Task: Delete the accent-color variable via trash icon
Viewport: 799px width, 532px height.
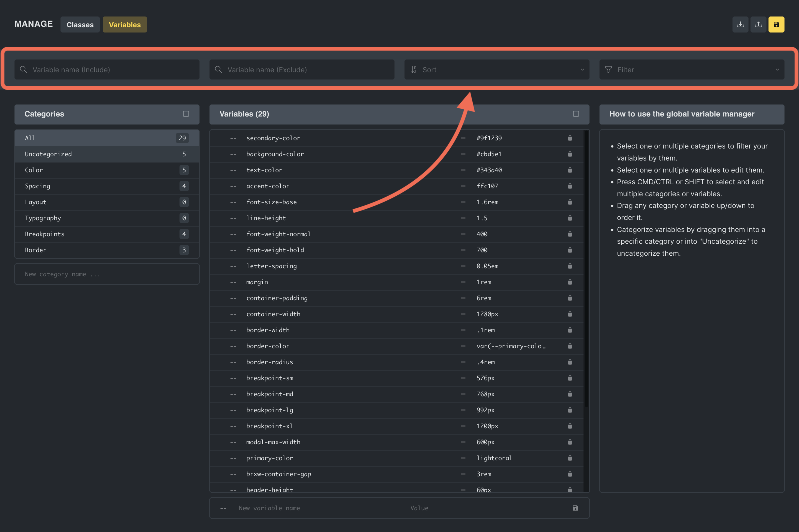Action: point(570,186)
